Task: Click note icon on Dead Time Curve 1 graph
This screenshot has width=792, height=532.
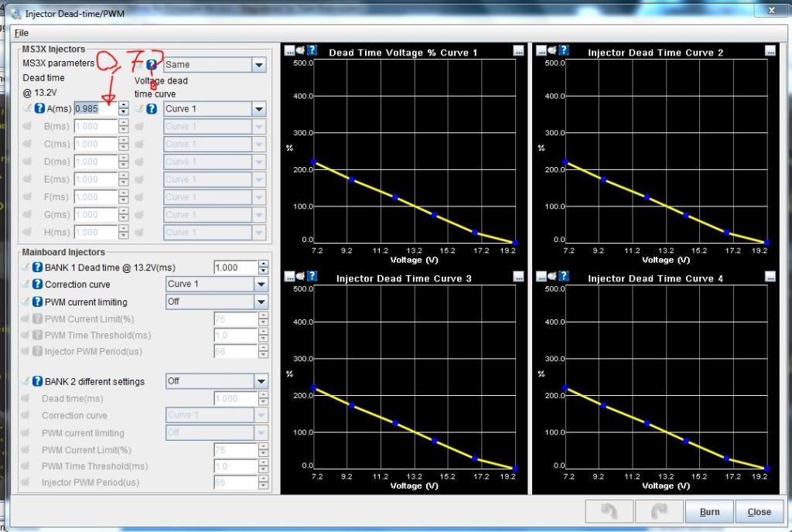Action: click(x=301, y=50)
